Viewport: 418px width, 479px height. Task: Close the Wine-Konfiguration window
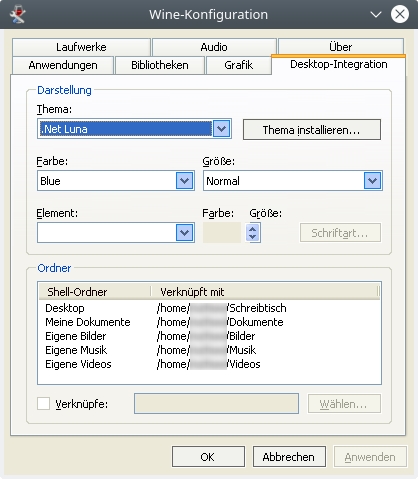tap(400, 14)
